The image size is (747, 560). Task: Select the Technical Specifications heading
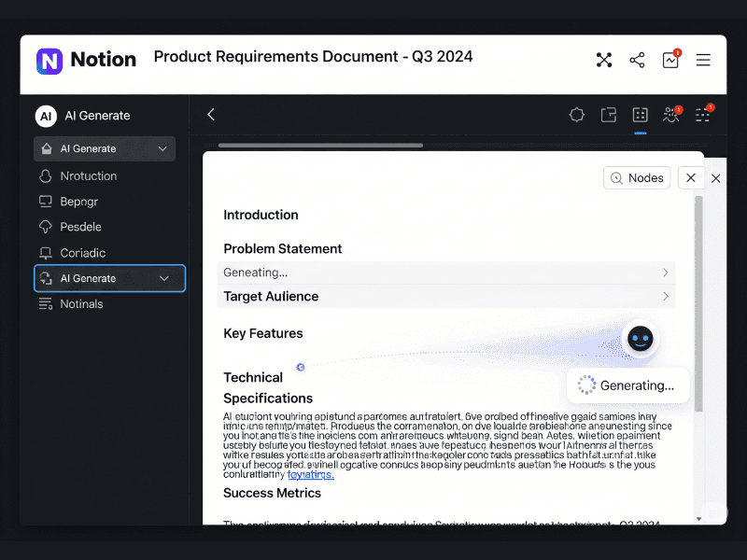[x=268, y=387]
